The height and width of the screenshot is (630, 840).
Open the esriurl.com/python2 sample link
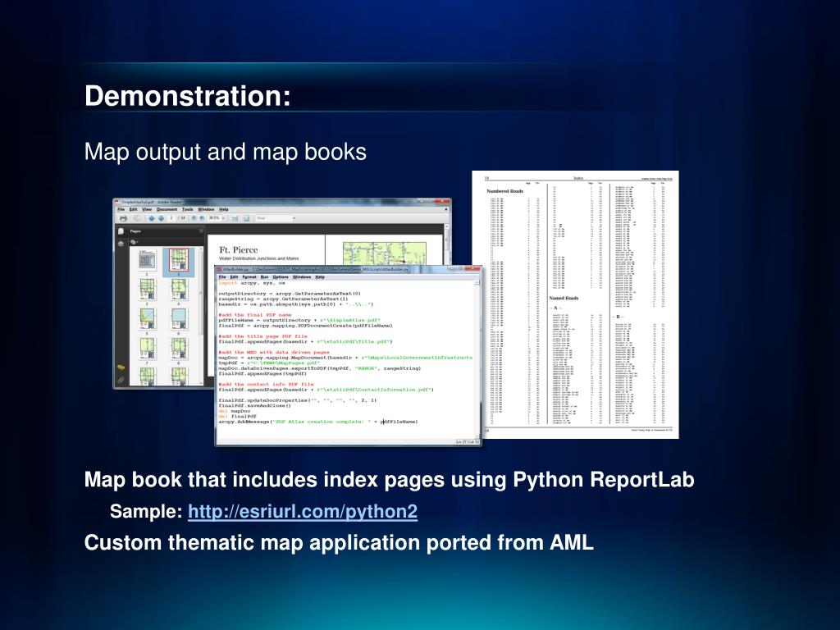coord(302,512)
